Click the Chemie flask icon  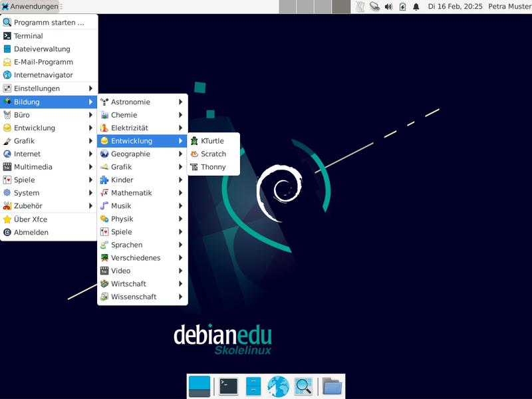(104, 115)
